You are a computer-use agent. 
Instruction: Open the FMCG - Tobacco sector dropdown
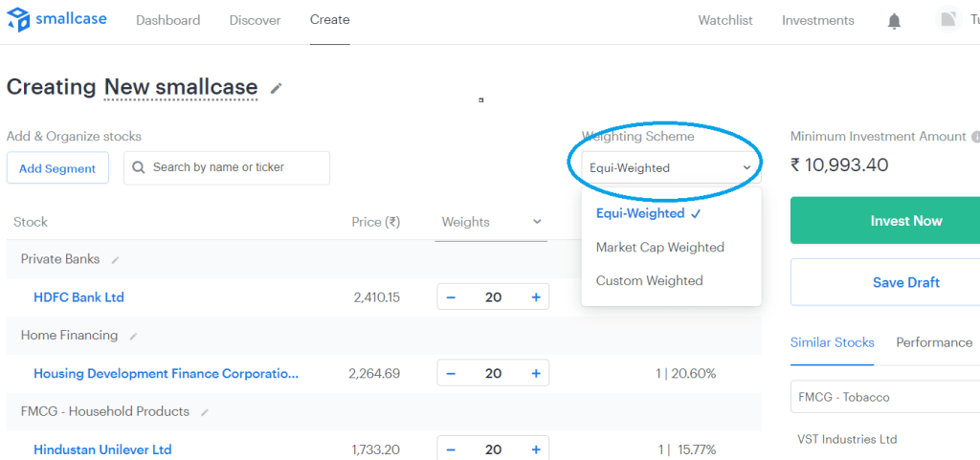click(885, 397)
